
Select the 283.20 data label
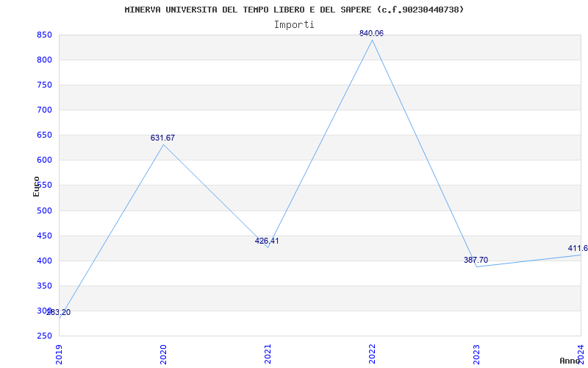(x=59, y=312)
